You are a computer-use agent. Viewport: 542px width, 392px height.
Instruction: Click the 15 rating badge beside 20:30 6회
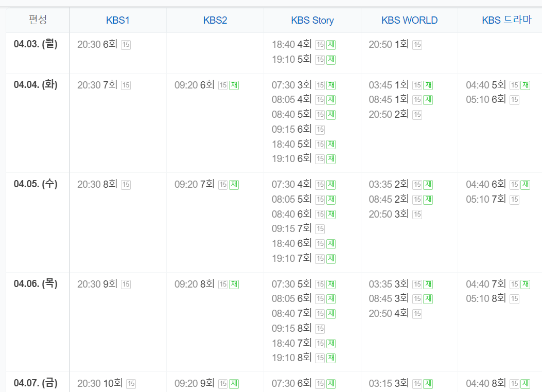point(126,45)
